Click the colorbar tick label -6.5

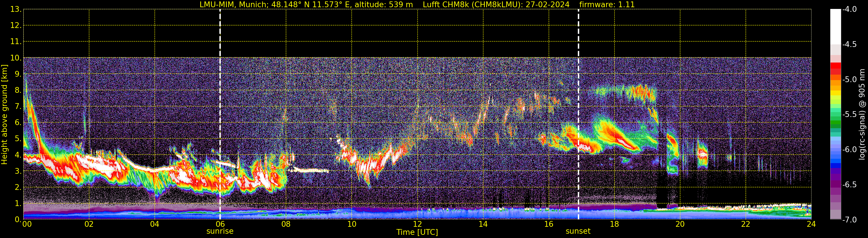tap(850, 185)
